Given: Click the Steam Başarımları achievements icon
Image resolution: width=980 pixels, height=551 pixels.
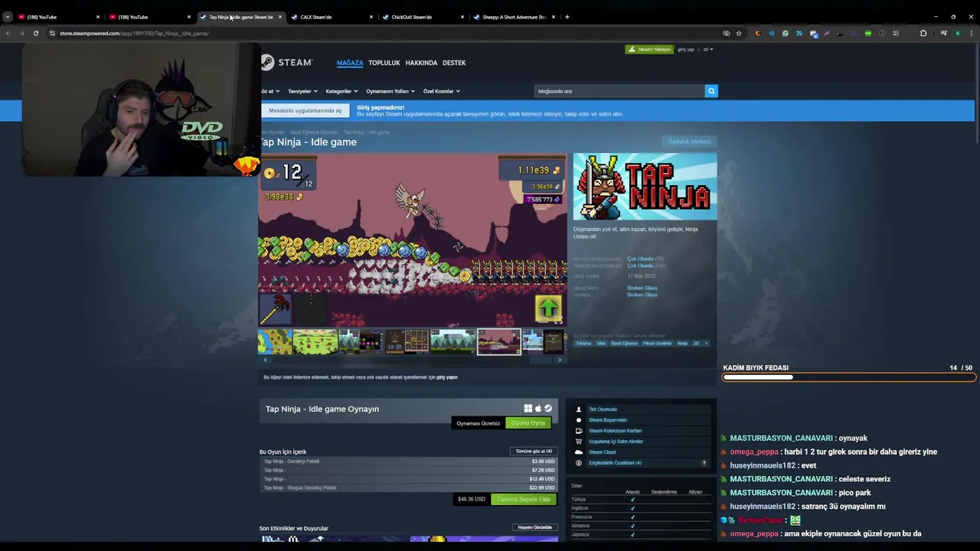Looking at the screenshot, I should pyautogui.click(x=579, y=420).
